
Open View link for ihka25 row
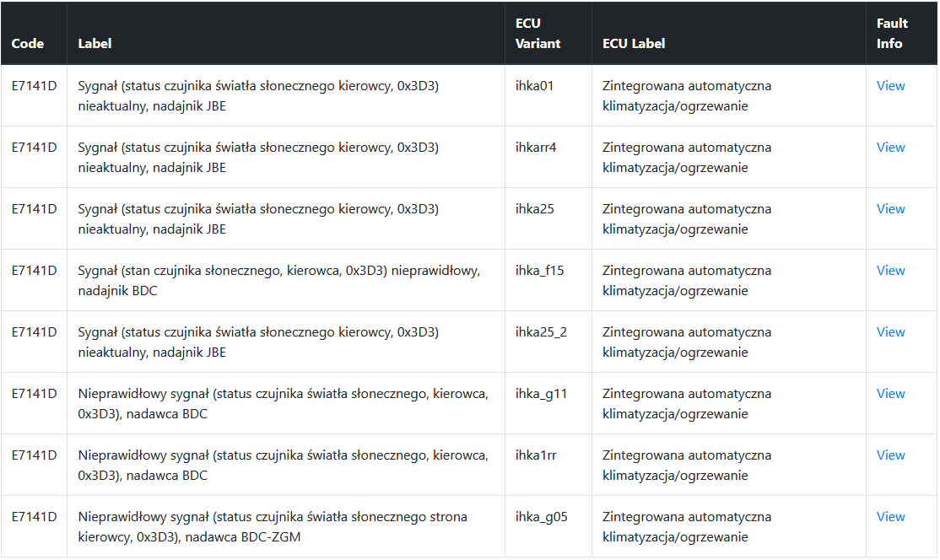[x=890, y=210]
